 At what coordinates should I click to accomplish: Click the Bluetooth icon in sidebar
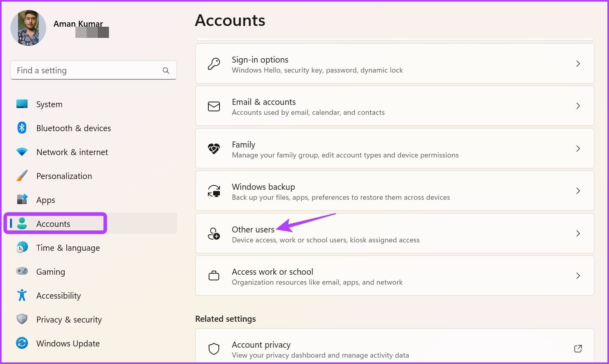pos(22,128)
